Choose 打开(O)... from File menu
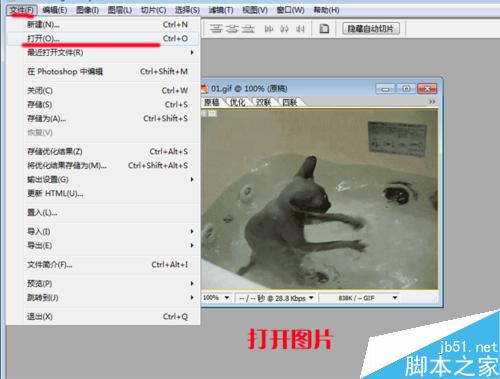Screen dimensions: 500x379 (x=103, y=38)
